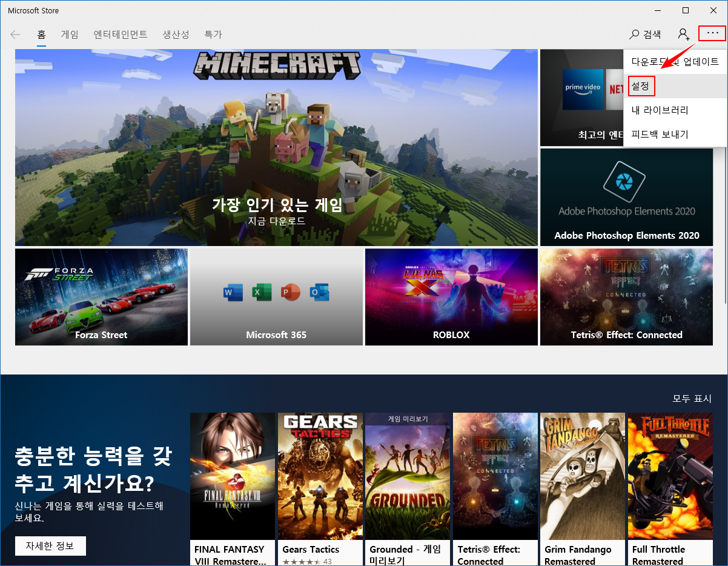Screen dimensions: 728x566
Task: Click the Grim Fandango Remastered title text
Action: point(578,555)
